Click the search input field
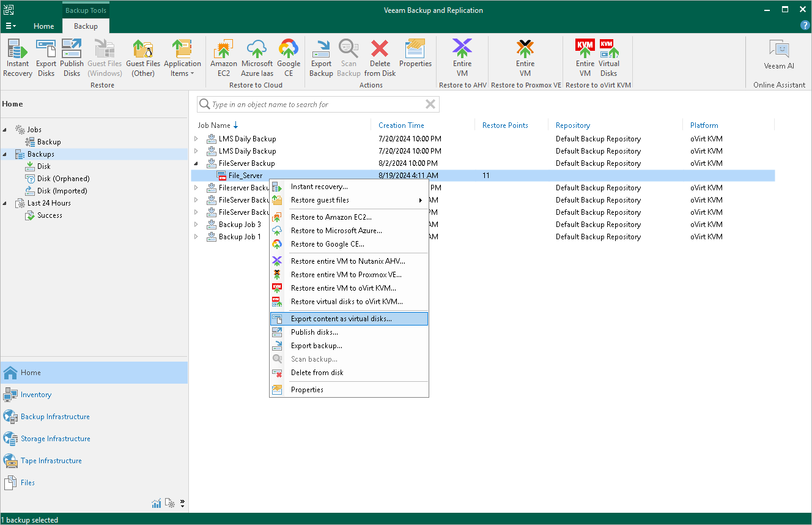The image size is (812, 525). [317, 105]
